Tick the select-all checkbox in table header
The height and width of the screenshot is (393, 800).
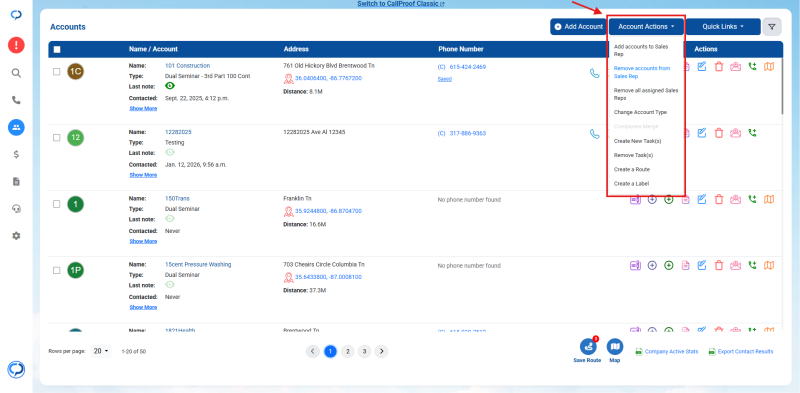click(x=57, y=50)
